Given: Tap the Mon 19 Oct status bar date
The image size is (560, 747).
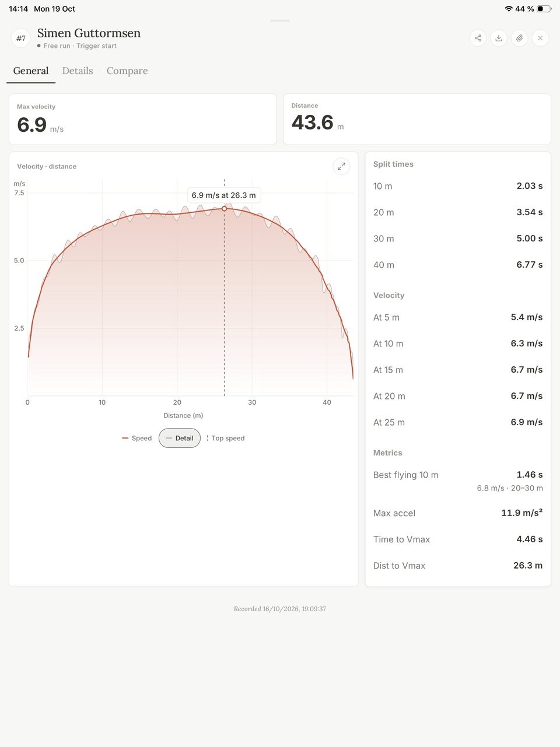Looking at the screenshot, I should [54, 9].
